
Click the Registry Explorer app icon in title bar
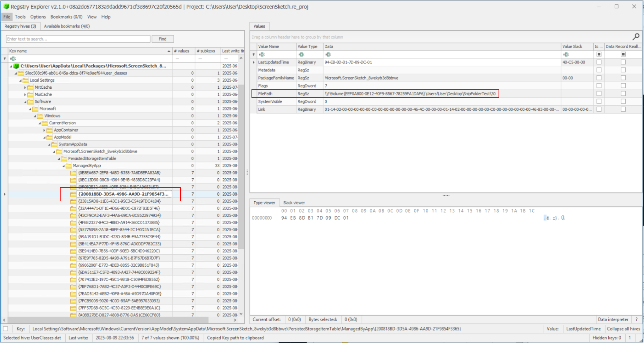click(6, 7)
